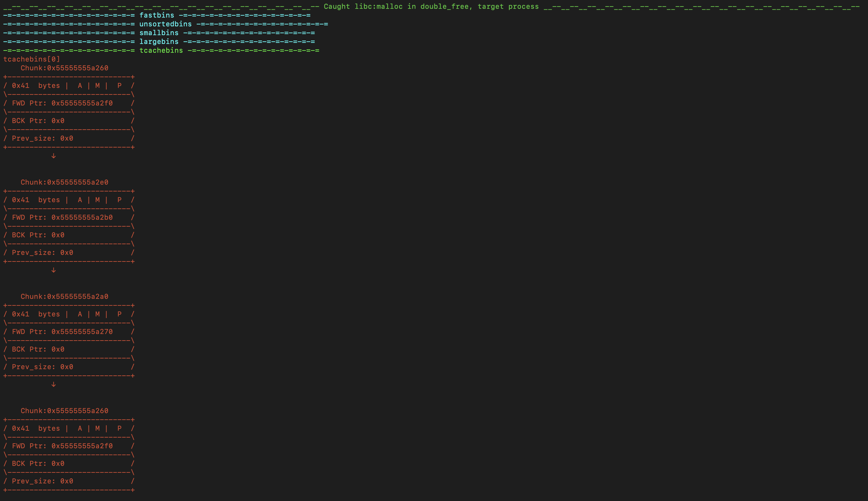Open the FWD Ptr address 0x55555555a2f0

[x=82, y=103]
